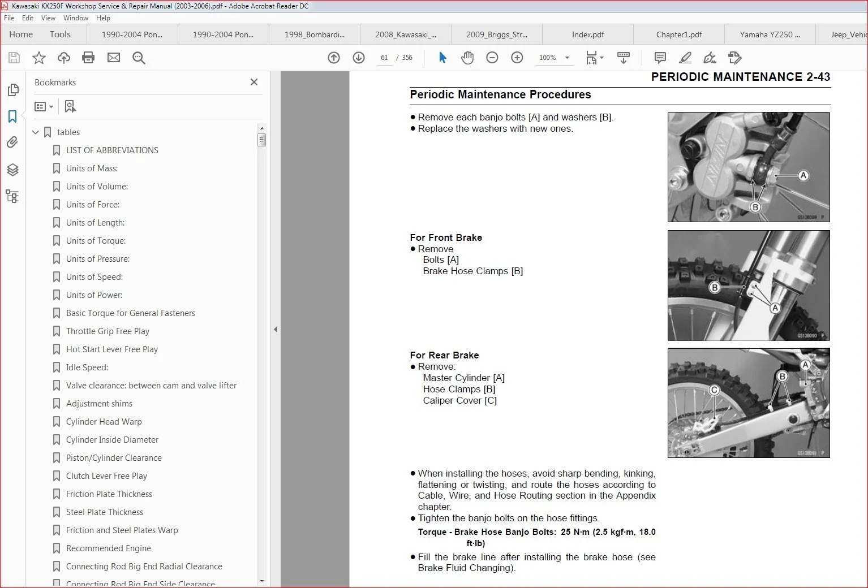Screen dimensions: 868x588
Task: Close the Bookmarks panel
Action: pyautogui.click(x=254, y=82)
